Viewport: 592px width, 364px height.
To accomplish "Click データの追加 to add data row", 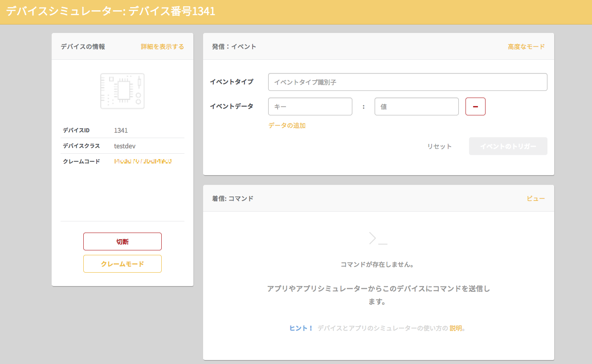I will point(287,125).
